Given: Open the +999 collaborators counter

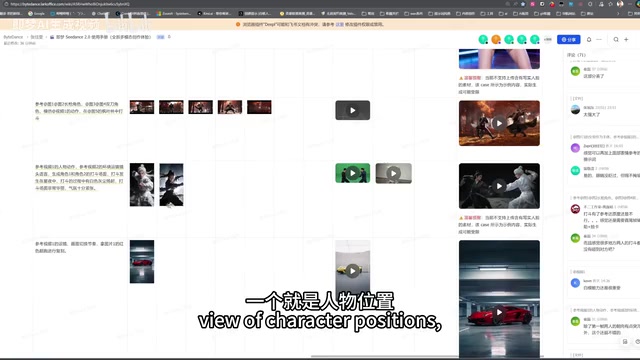Looking at the screenshot, I should pyautogui.click(x=548, y=40).
